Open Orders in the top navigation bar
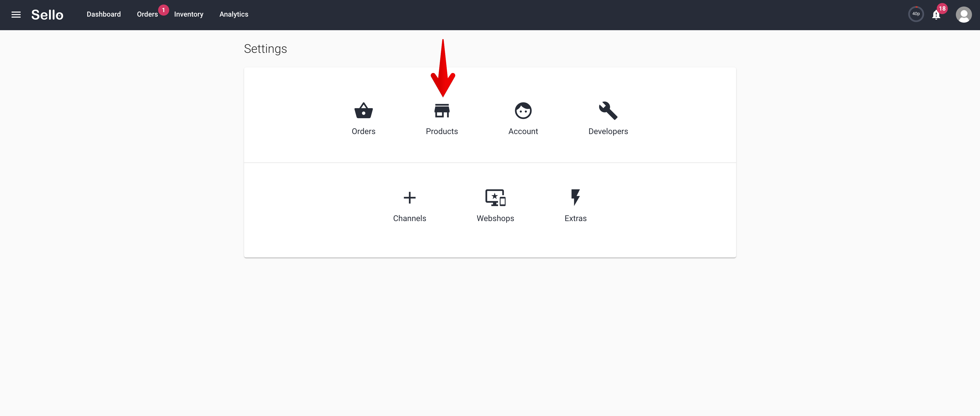This screenshot has width=980, height=416. tap(147, 15)
